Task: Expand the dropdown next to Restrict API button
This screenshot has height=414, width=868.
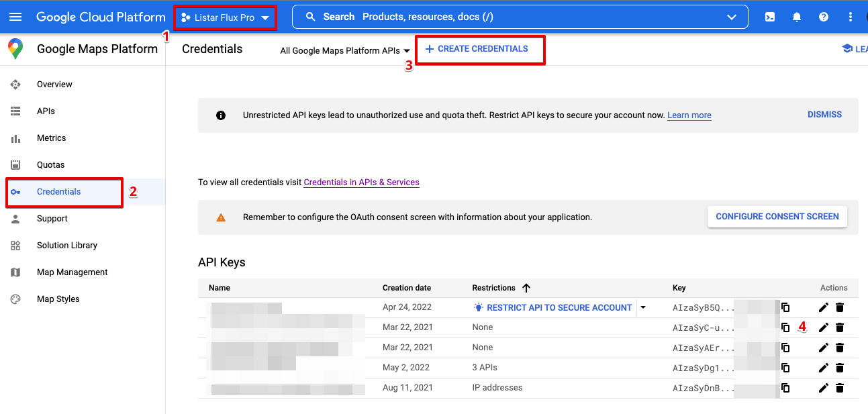Action: 643,307
